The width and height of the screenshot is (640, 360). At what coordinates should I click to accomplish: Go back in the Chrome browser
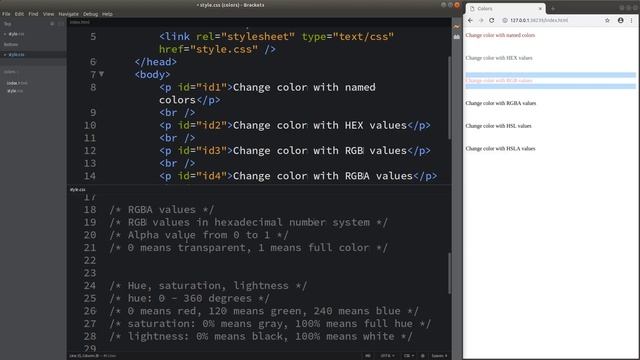470,20
